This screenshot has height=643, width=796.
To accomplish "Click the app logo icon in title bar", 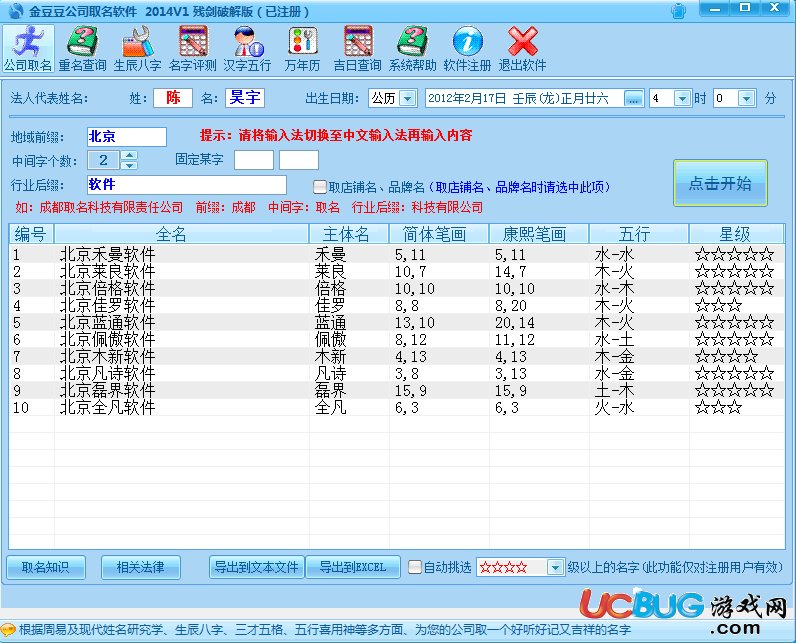I will (x=15, y=11).
